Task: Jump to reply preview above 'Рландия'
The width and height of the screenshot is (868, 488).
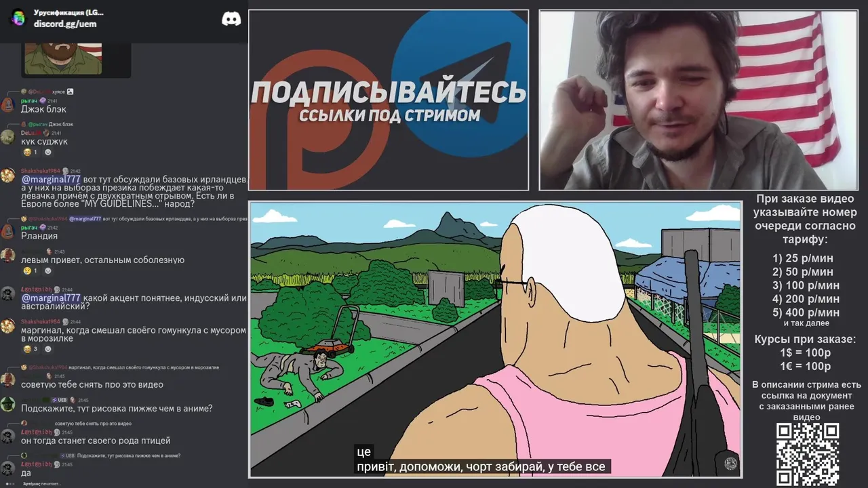Action: 134,219
